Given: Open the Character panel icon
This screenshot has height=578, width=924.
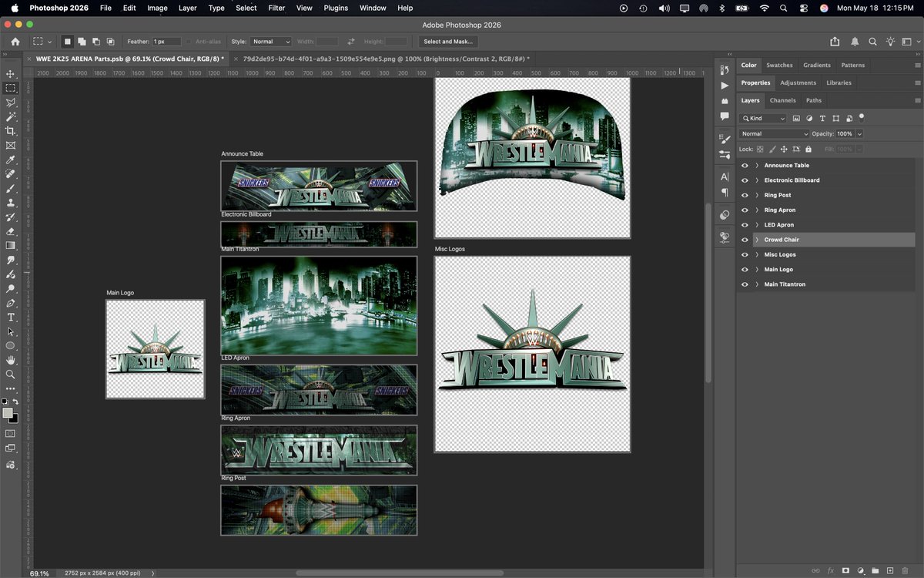Looking at the screenshot, I should coord(725,176).
